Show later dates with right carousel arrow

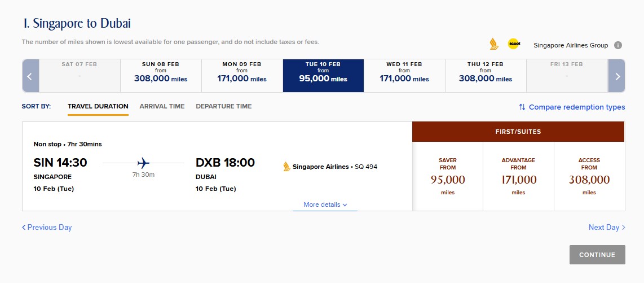[x=617, y=76]
